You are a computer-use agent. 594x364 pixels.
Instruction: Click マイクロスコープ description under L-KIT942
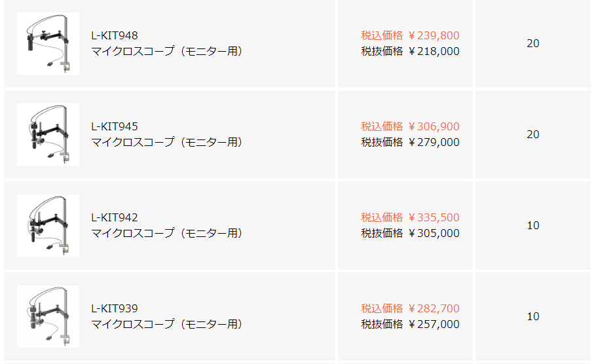coord(166,233)
